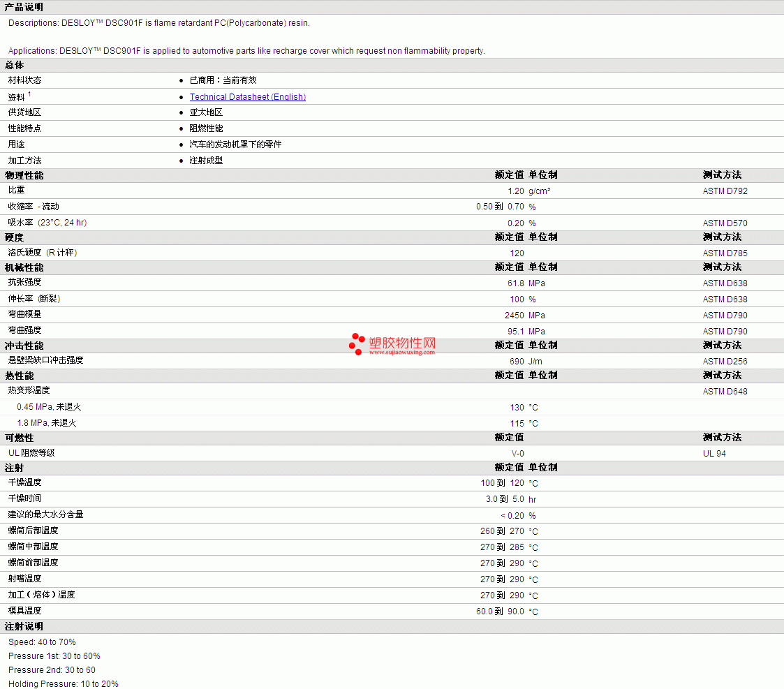This screenshot has width=784, height=689.
Task: Click the 硬度 section header
Action: click(14, 237)
